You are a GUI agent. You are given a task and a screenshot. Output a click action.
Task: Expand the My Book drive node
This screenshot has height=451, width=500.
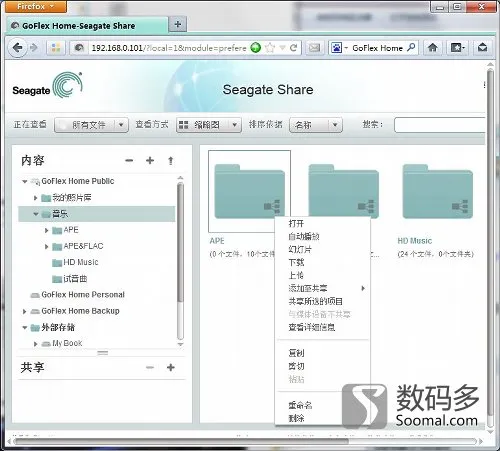coord(35,344)
